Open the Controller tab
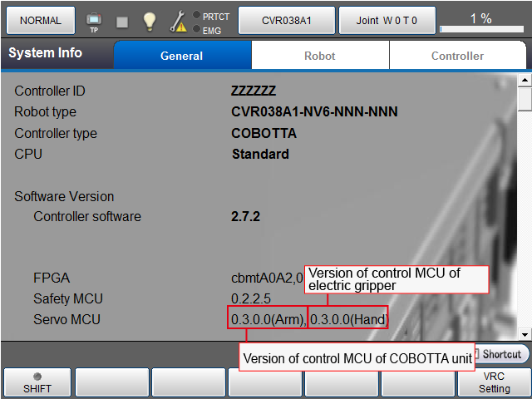The image size is (532, 399). pyautogui.click(x=457, y=56)
